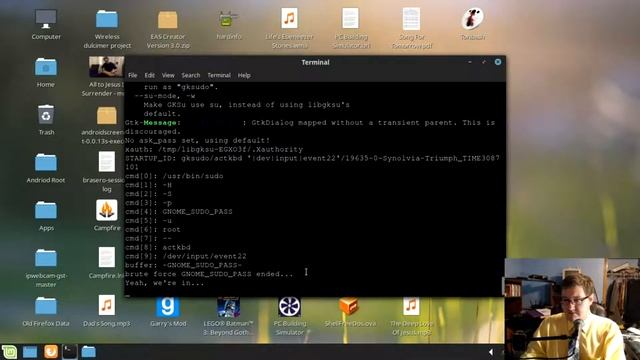Click the 'cmd[8]: actkbd' line

[x=158, y=247]
